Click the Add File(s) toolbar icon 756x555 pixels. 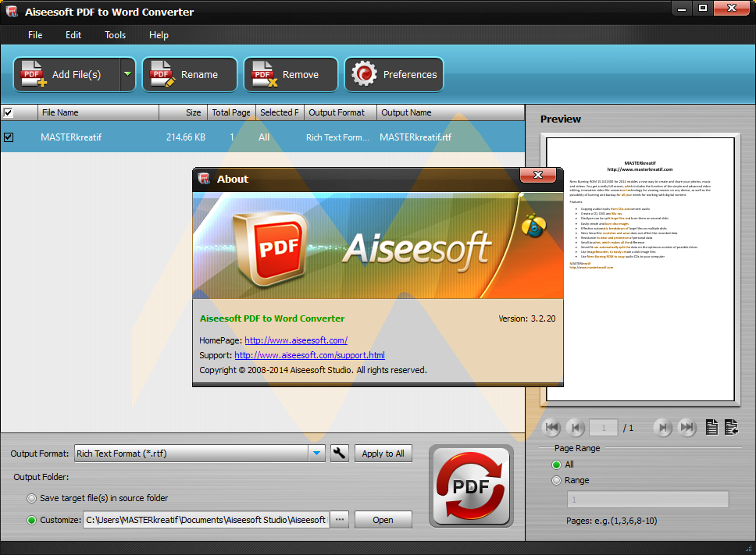pos(33,74)
